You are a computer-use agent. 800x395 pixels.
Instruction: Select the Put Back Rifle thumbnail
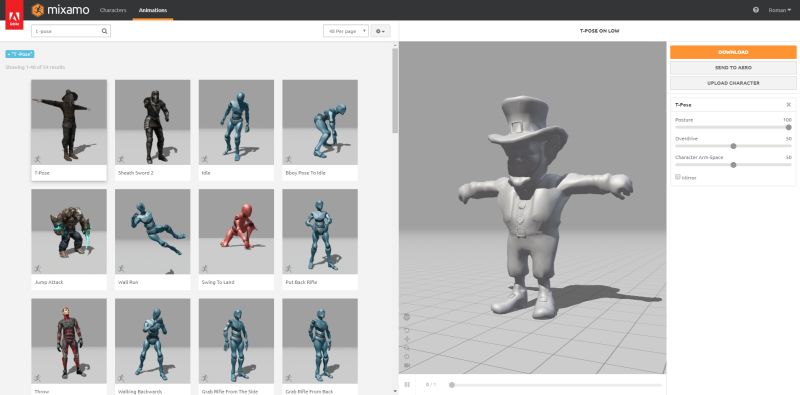pos(320,232)
